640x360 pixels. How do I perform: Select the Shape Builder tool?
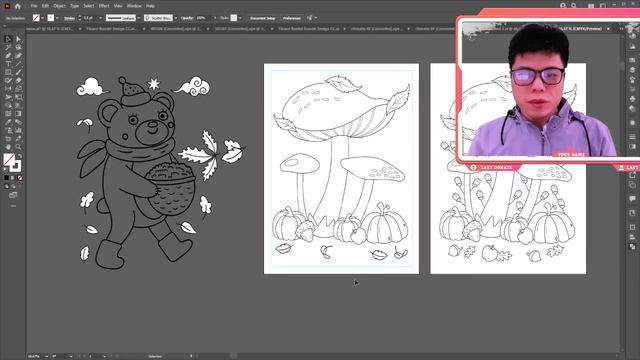8,105
